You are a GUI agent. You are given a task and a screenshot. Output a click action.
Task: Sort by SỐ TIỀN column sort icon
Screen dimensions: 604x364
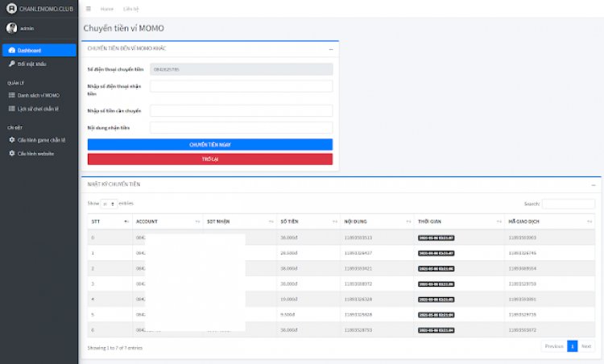pyautogui.click(x=335, y=221)
